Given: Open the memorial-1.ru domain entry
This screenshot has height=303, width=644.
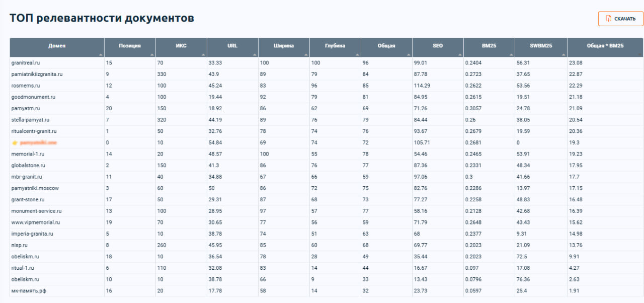Looking at the screenshot, I should pyautogui.click(x=28, y=154).
